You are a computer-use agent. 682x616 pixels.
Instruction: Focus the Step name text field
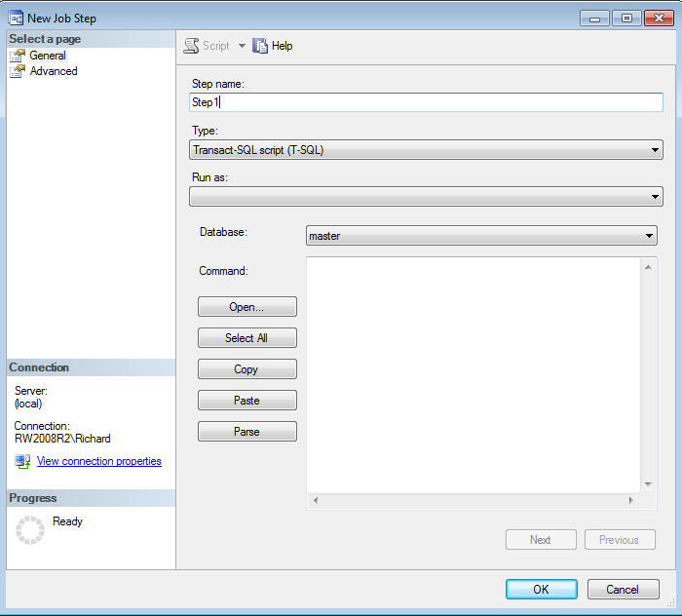pyautogui.click(x=427, y=102)
